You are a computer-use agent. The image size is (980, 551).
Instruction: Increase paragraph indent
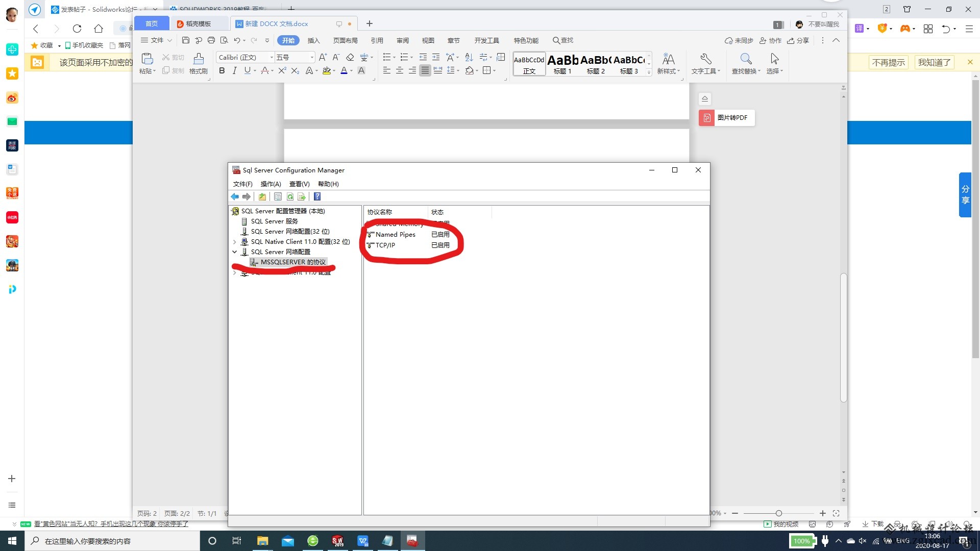tap(436, 57)
